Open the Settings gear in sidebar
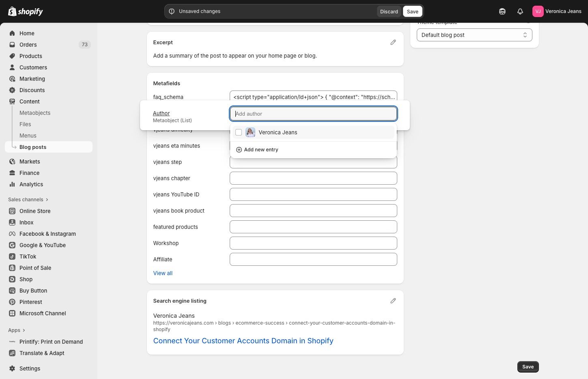This screenshot has height=379, width=588. [12, 368]
